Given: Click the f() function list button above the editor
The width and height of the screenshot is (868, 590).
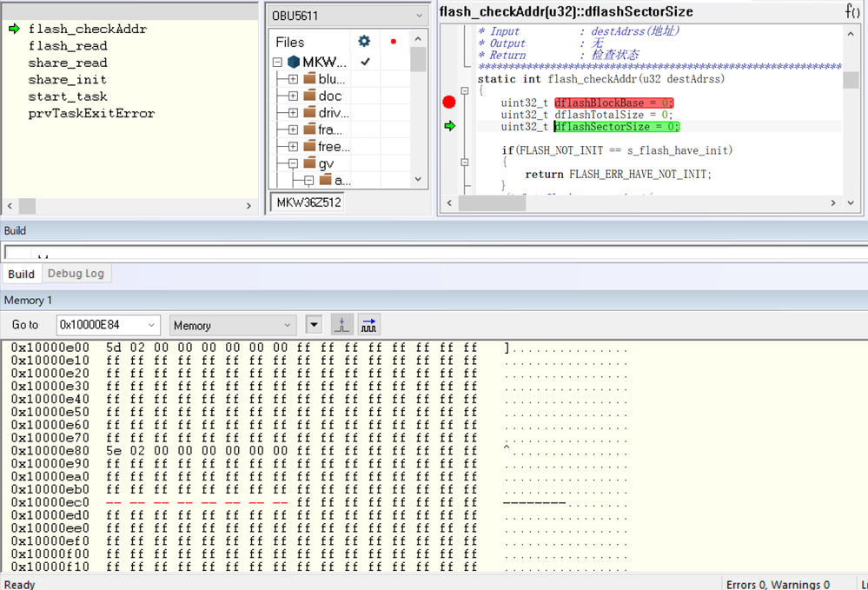Looking at the screenshot, I should coord(852,10).
